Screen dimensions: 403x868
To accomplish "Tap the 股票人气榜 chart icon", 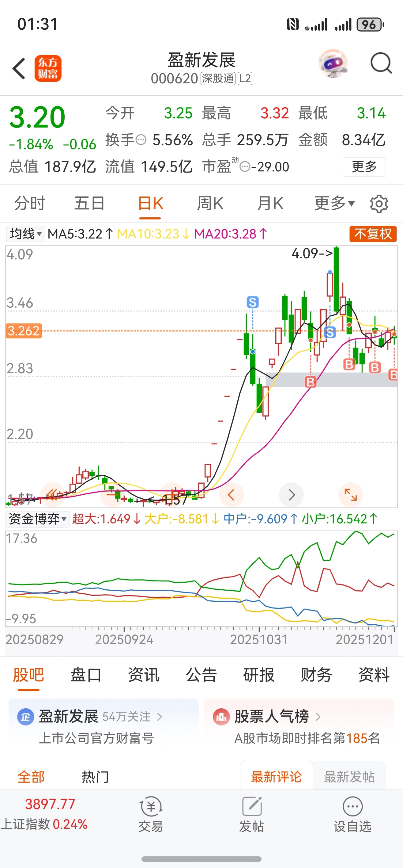I will point(221,717).
